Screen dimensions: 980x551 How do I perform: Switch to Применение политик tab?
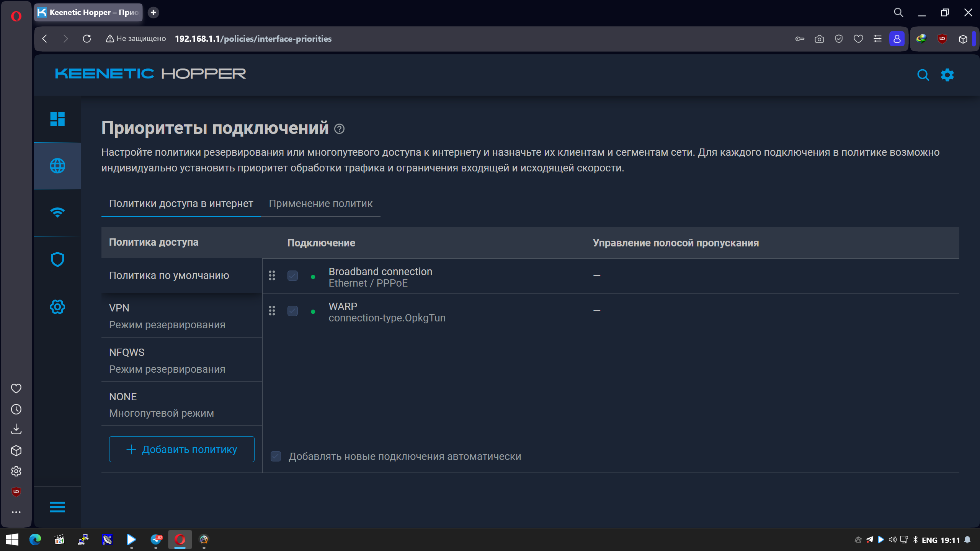coord(320,204)
